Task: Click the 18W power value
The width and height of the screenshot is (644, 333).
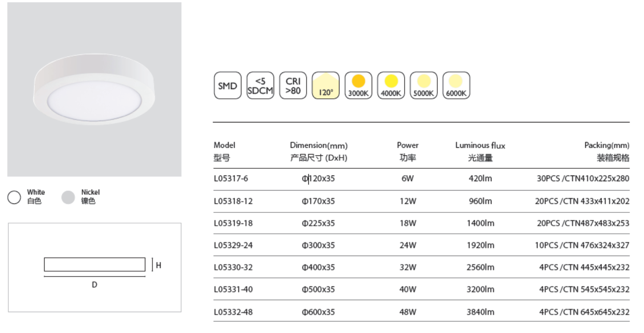Action: pyautogui.click(x=408, y=223)
